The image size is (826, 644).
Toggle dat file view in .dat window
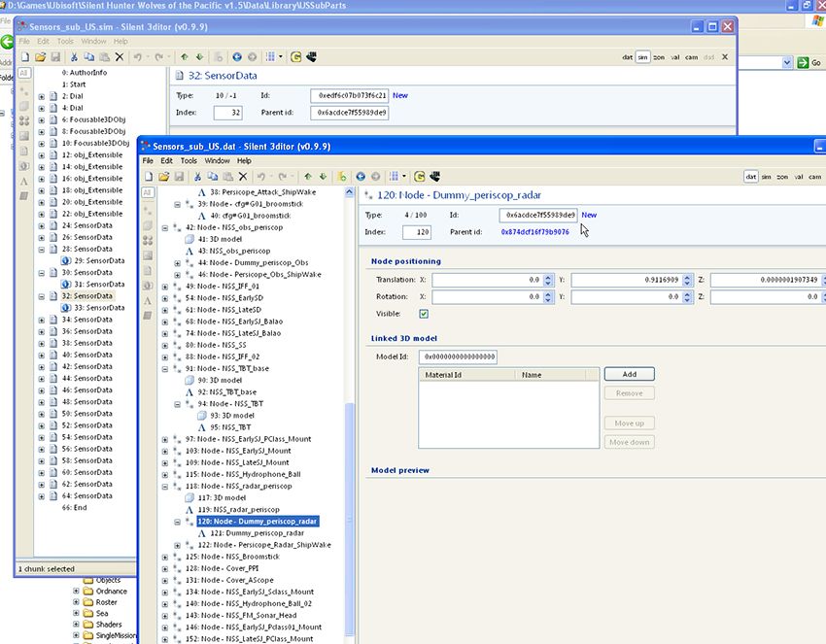pos(750,177)
